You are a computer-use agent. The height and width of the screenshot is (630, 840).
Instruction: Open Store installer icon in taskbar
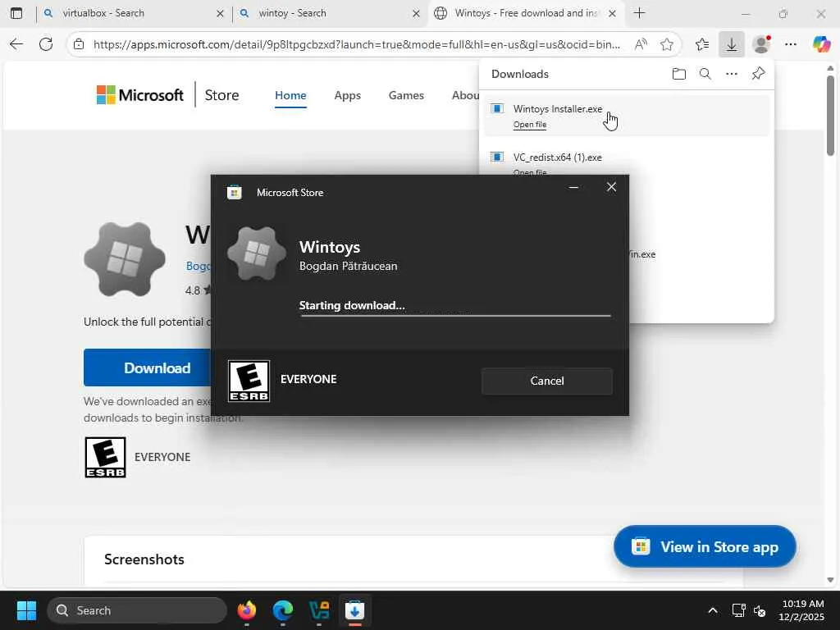click(354, 610)
